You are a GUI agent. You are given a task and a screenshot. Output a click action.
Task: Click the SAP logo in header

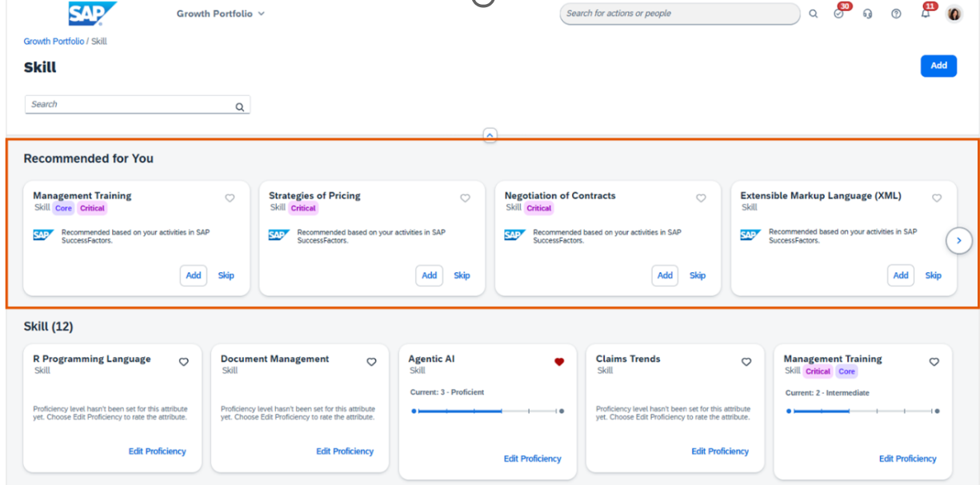tap(92, 14)
